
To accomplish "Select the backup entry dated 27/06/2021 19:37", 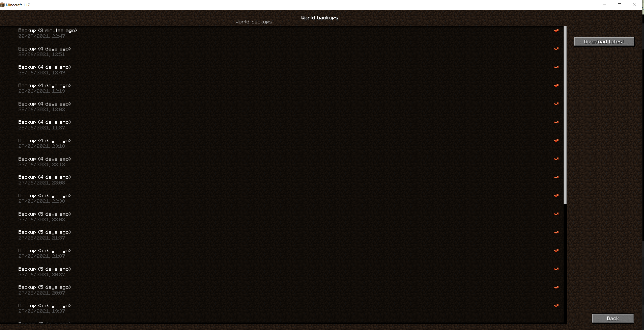I will coord(45,308).
